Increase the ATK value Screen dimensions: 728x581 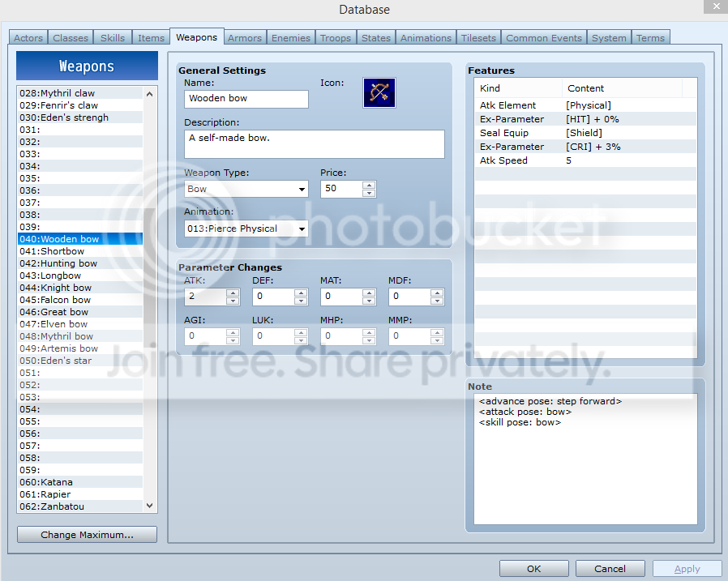click(x=233, y=293)
